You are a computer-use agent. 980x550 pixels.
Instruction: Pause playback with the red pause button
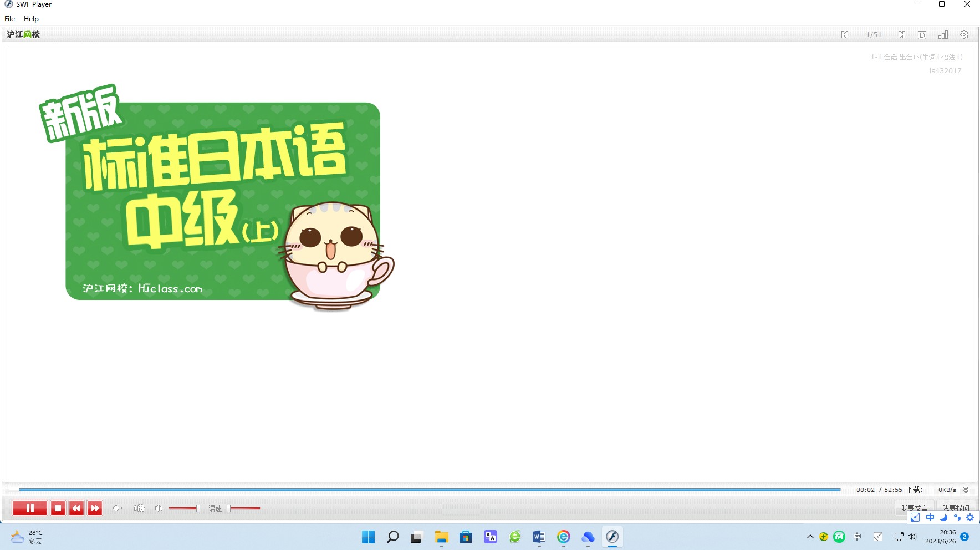(30, 508)
